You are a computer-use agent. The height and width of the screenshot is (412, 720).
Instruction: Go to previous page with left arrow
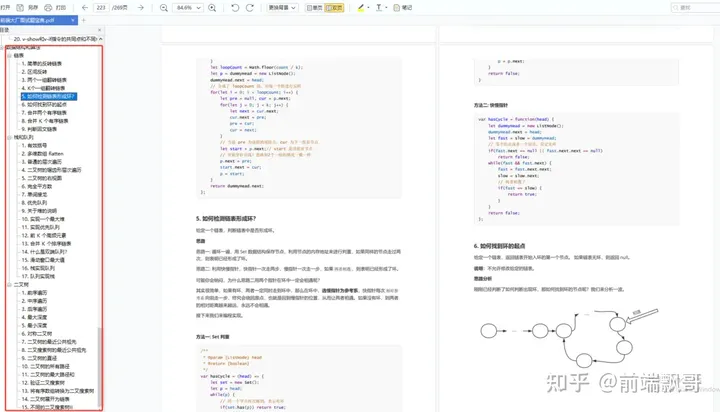(84, 8)
